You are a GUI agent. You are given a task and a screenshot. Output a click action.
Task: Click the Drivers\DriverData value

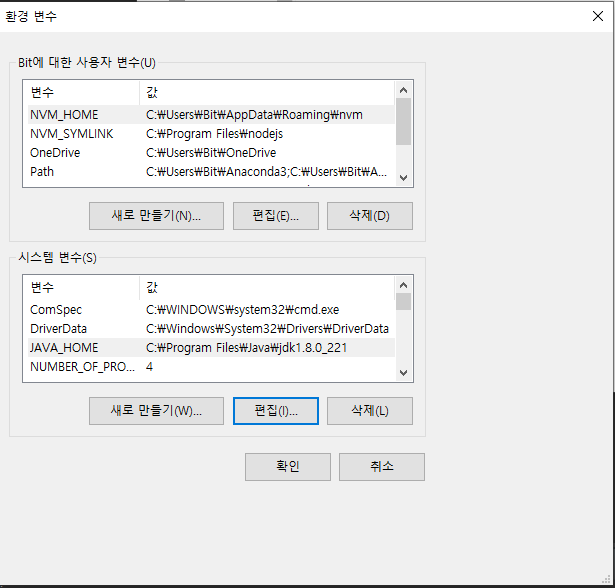click(x=267, y=328)
